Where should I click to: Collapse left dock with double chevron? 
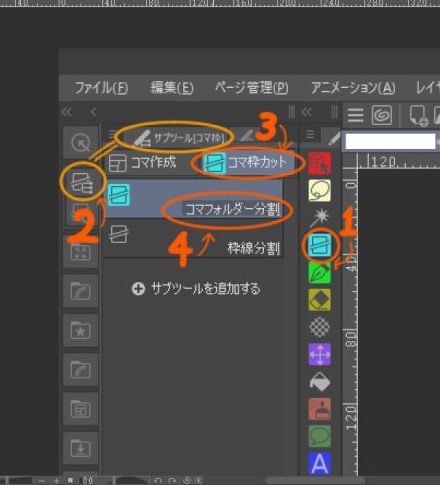click(x=67, y=112)
